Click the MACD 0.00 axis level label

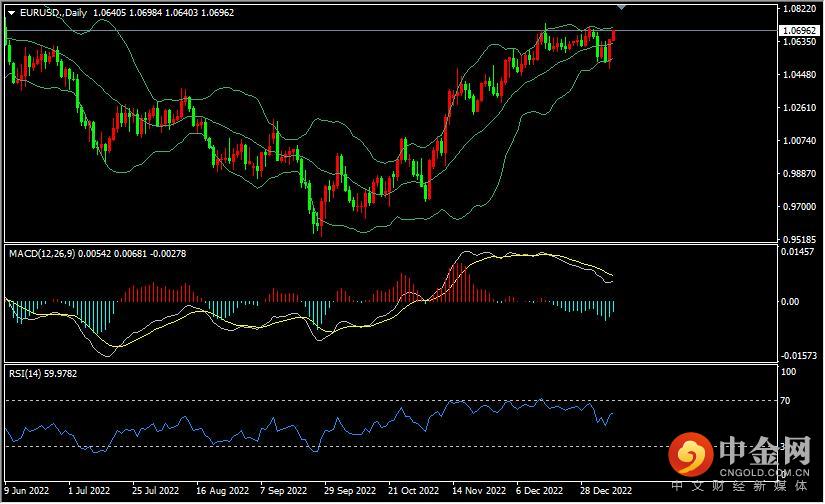click(x=790, y=301)
